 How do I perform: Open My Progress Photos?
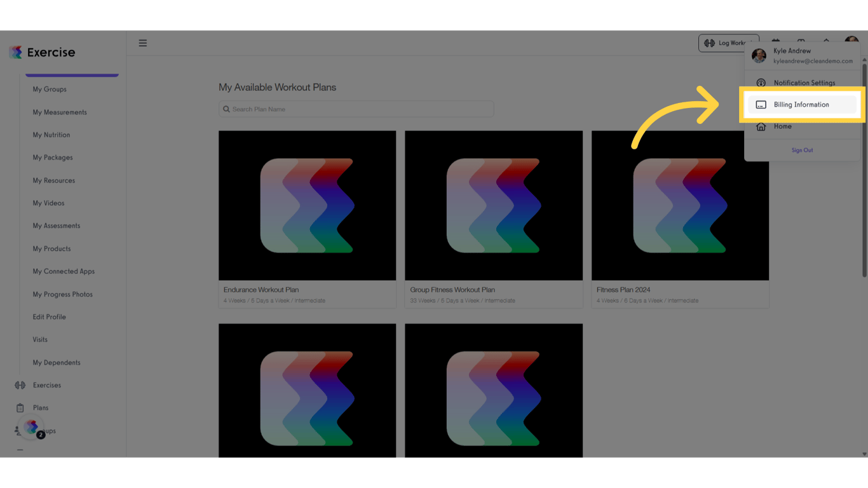point(63,294)
